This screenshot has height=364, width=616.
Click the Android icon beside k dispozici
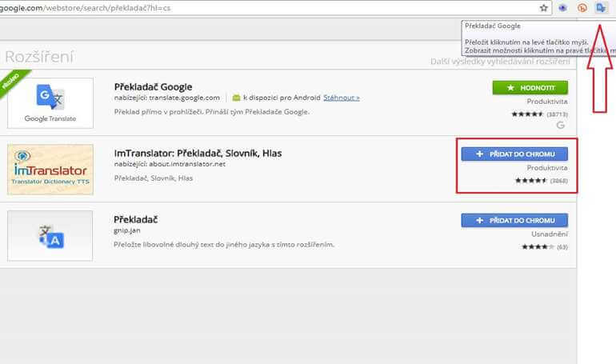(x=236, y=98)
